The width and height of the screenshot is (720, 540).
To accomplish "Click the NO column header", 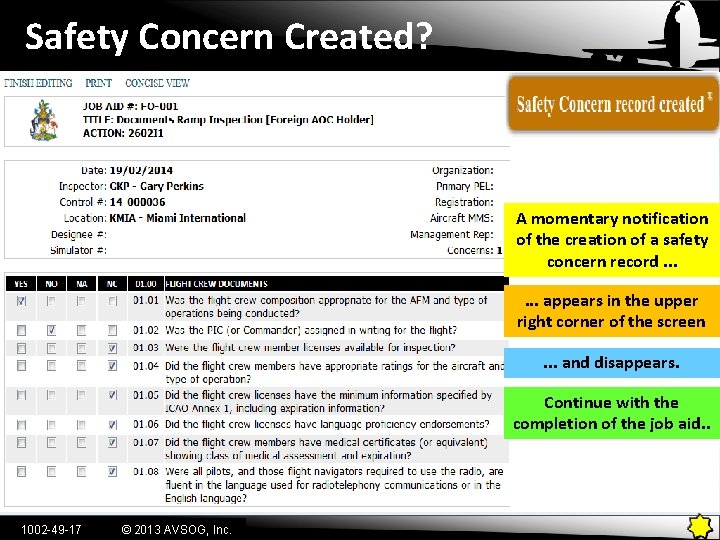I will 51,284.
